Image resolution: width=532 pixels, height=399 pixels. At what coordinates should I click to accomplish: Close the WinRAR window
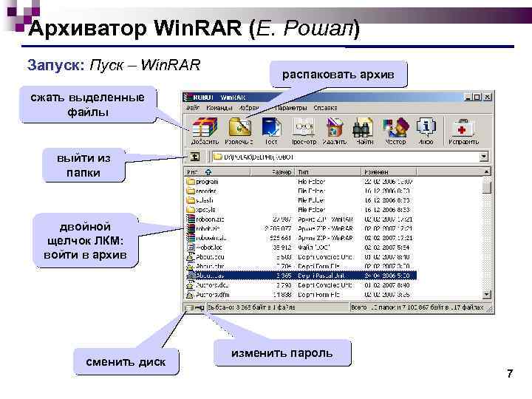[x=488, y=98]
